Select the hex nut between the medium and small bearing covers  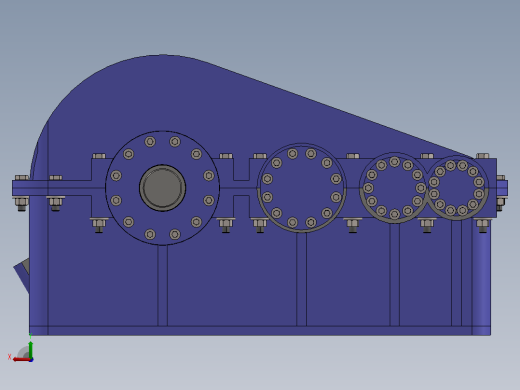click(x=352, y=224)
